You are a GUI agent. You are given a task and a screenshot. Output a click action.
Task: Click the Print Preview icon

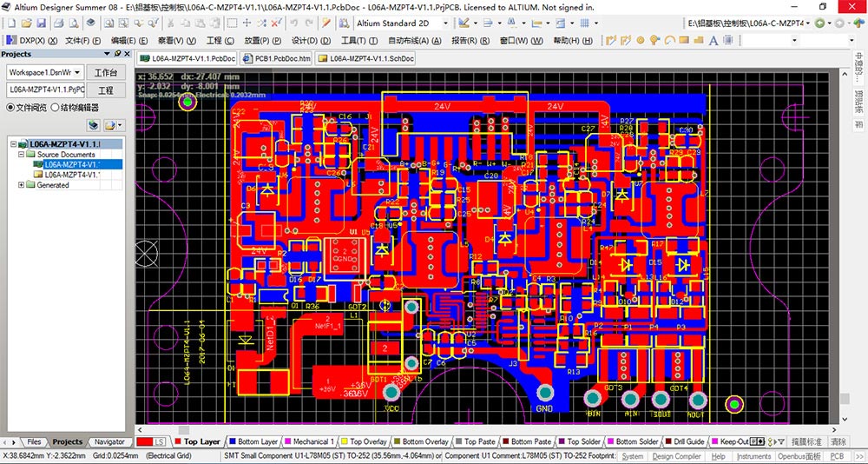coord(73,23)
